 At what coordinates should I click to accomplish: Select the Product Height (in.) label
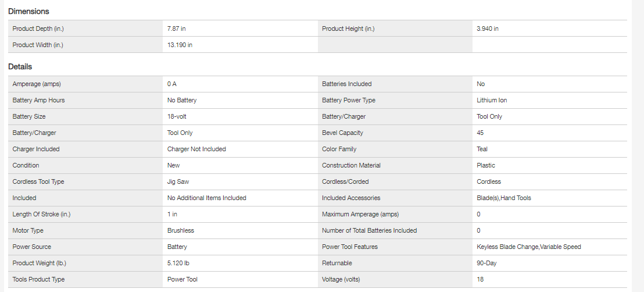click(352, 29)
